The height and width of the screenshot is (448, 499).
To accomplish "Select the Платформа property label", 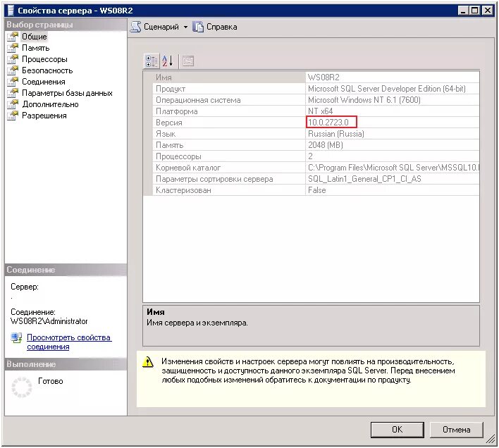I will (177, 111).
